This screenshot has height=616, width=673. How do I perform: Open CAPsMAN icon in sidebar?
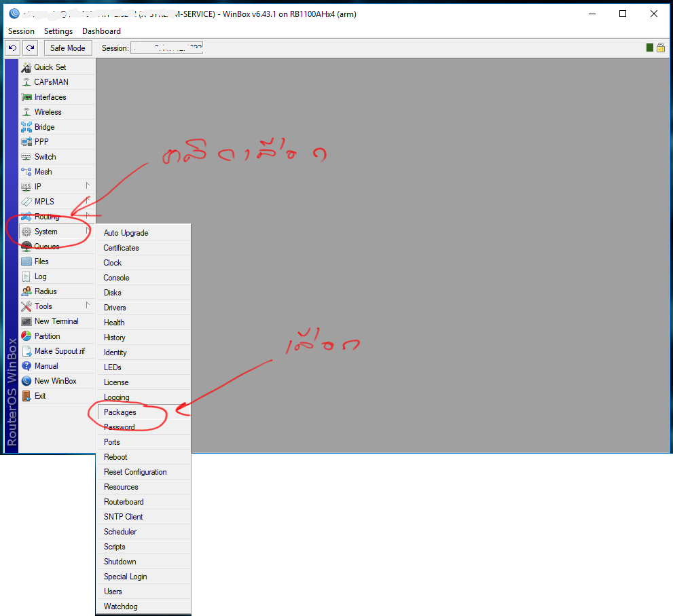[26, 82]
